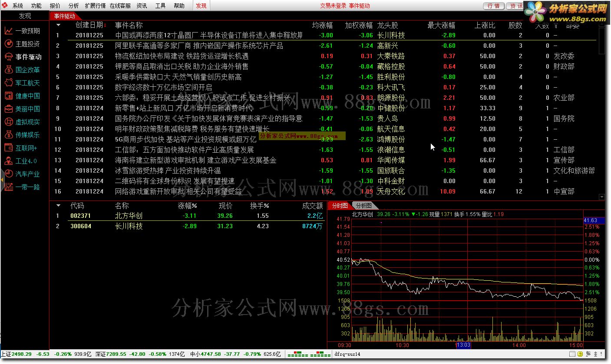Select the red 事件驱动 tab

point(65,16)
